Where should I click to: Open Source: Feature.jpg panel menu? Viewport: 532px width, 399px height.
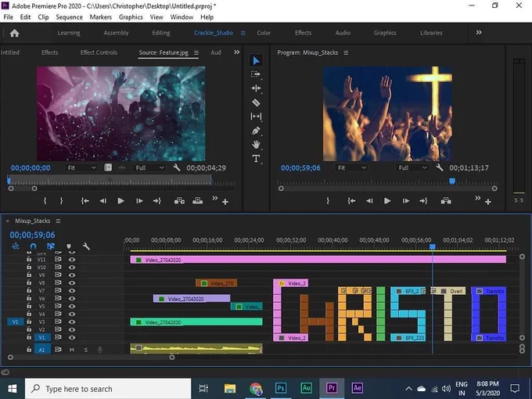pos(196,52)
